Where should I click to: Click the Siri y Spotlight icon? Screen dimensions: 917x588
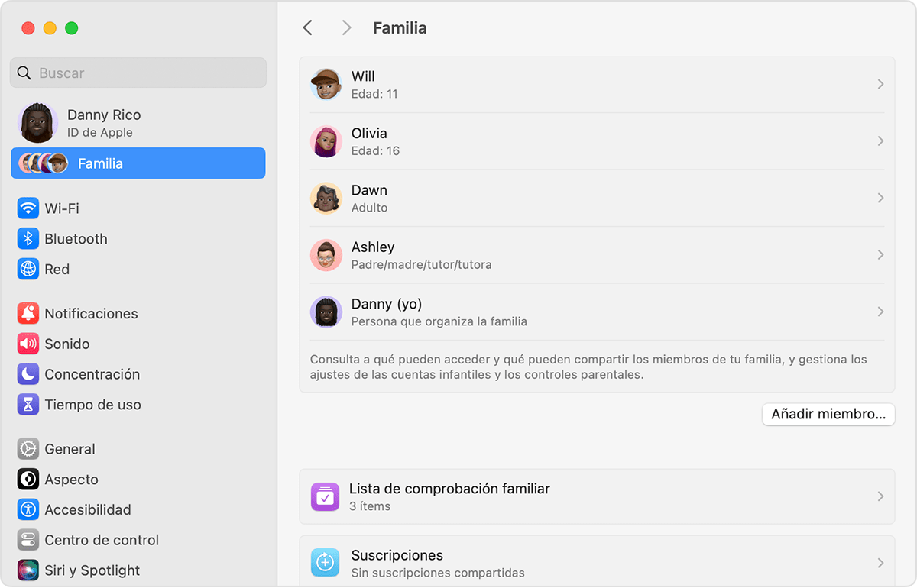coord(28,570)
